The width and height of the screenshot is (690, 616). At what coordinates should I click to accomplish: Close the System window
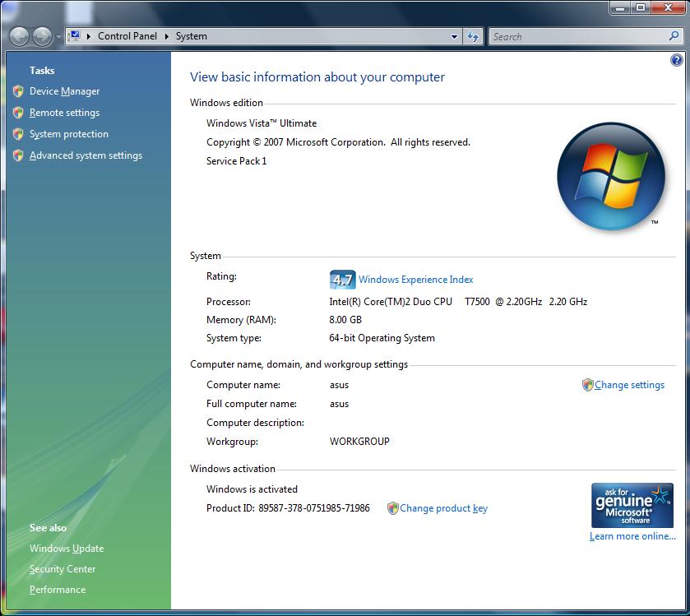pos(668,7)
